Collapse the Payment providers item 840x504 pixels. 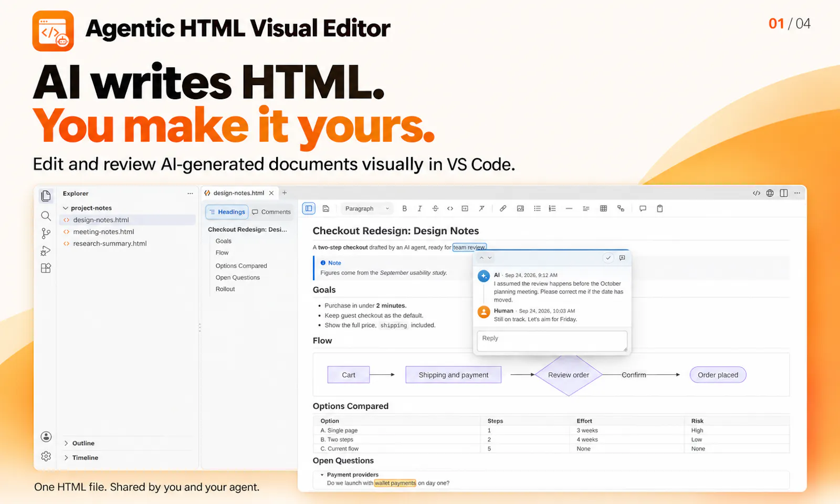coord(322,475)
